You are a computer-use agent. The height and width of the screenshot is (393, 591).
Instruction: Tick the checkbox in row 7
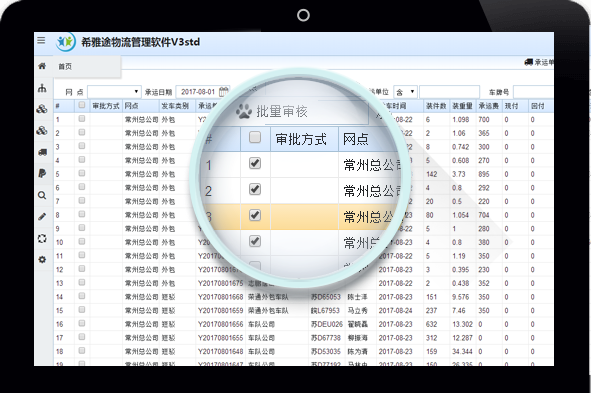click(82, 200)
